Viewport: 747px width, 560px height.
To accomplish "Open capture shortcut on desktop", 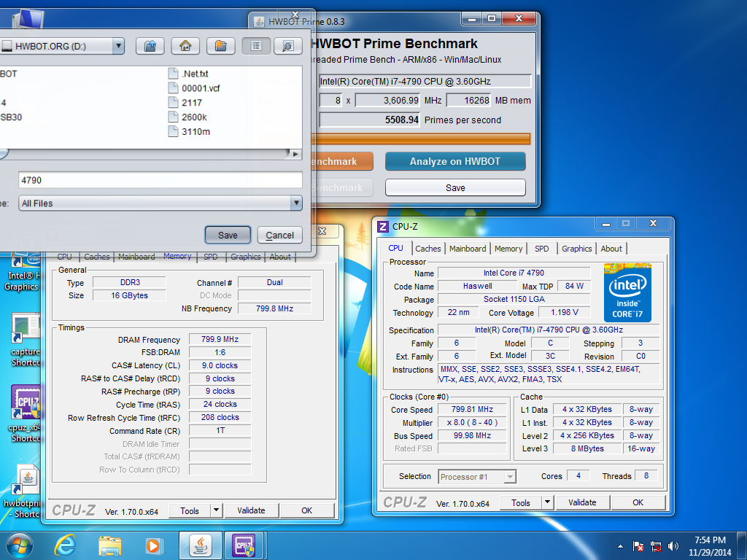I will (x=25, y=340).
